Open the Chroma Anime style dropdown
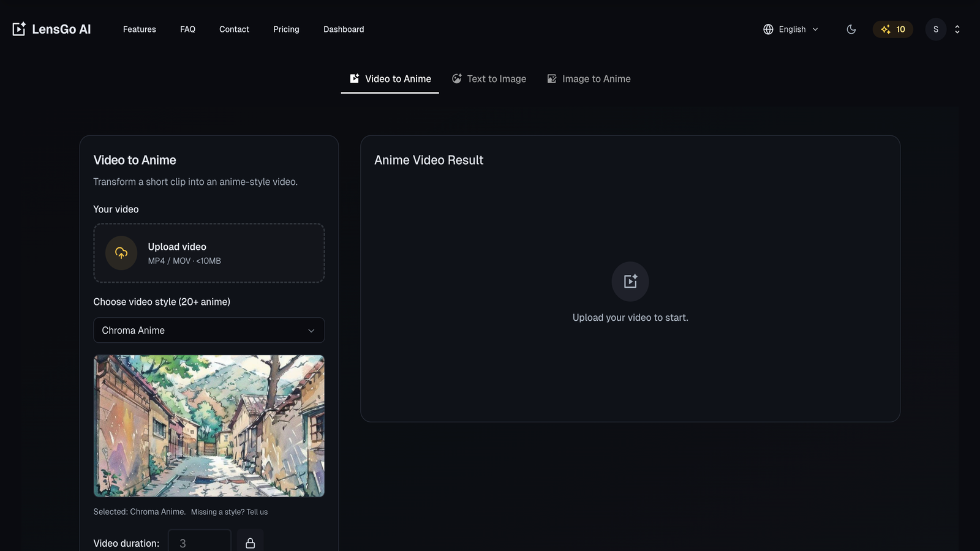This screenshot has height=551, width=980. (x=209, y=331)
